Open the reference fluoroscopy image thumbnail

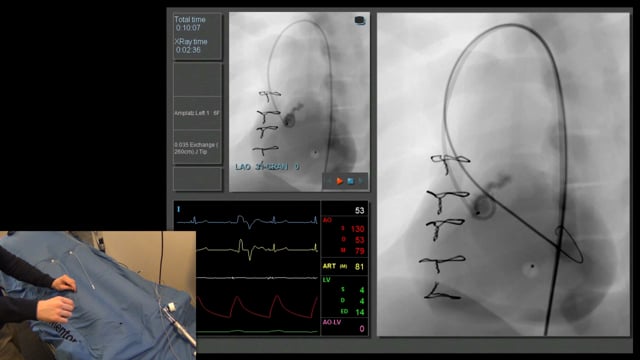(x=300, y=102)
